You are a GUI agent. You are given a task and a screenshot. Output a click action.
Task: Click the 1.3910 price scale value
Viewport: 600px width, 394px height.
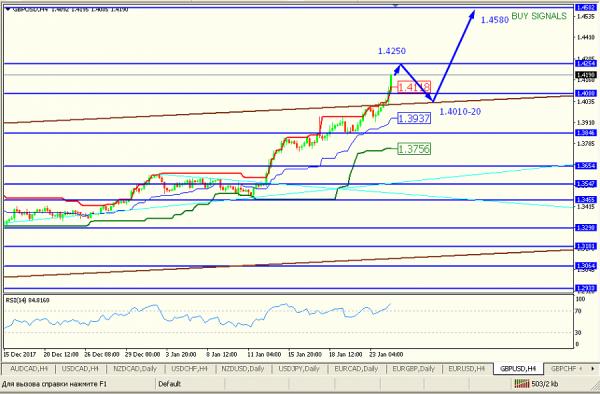tap(586, 123)
